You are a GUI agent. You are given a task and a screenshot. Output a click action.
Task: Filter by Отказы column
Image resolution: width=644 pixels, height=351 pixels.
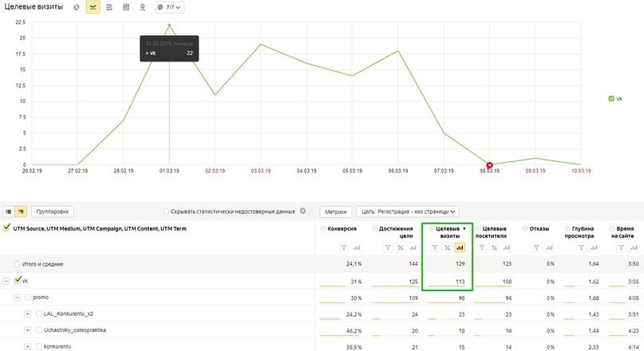536,247
